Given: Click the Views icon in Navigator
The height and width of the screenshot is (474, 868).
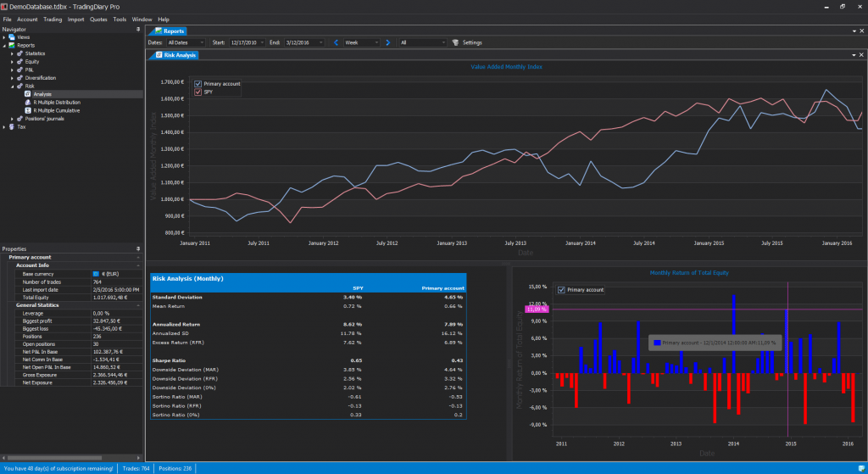Looking at the screenshot, I should click(12, 37).
